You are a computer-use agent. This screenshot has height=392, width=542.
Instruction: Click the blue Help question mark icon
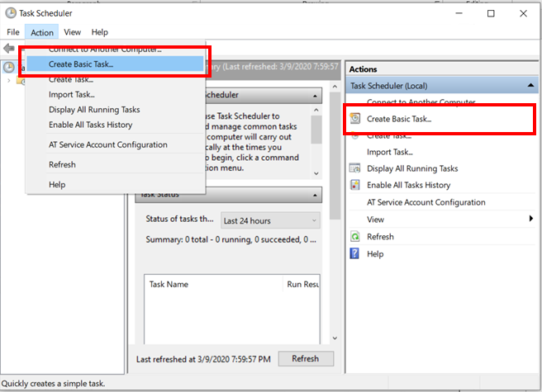[x=354, y=253]
